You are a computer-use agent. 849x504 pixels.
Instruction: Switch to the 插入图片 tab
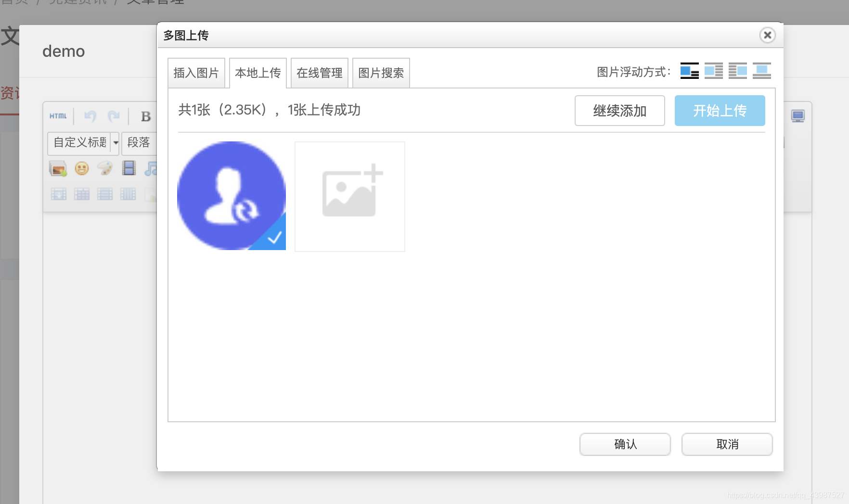point(196,73)
